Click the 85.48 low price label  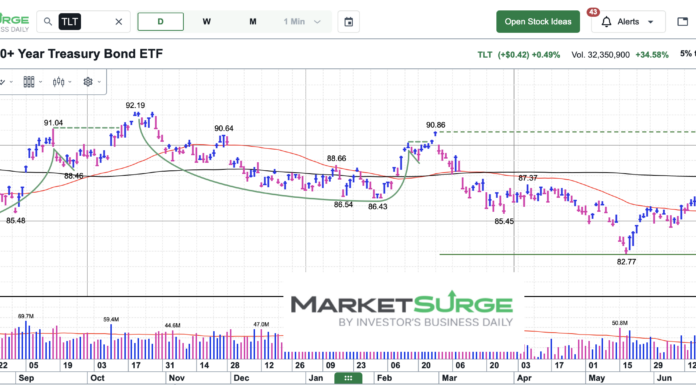coord(16,220)
